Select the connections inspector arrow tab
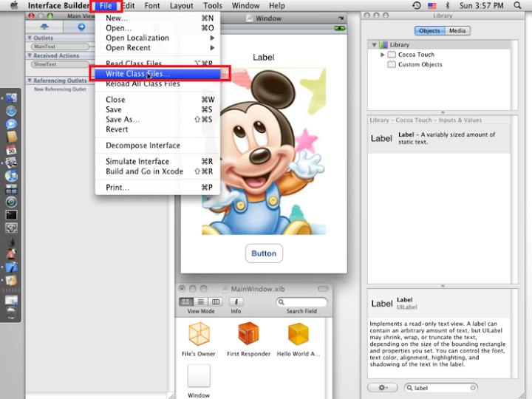 coord(81,27)
